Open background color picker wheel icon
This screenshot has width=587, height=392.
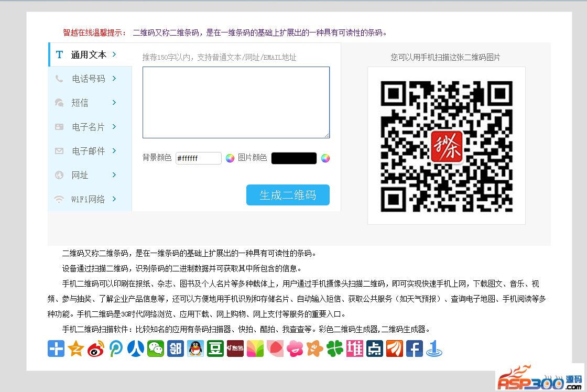pos(230,158)
